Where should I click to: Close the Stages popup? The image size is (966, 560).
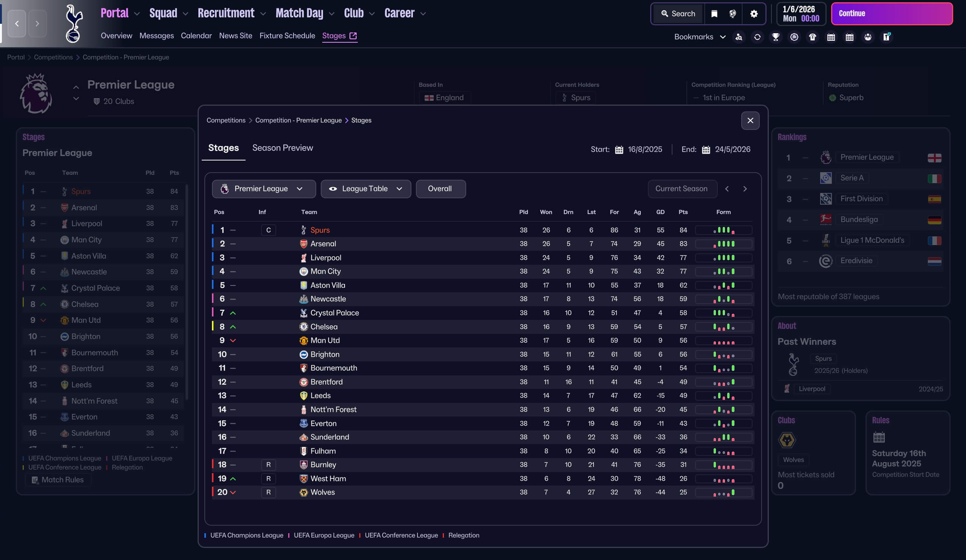pos(750,121)
